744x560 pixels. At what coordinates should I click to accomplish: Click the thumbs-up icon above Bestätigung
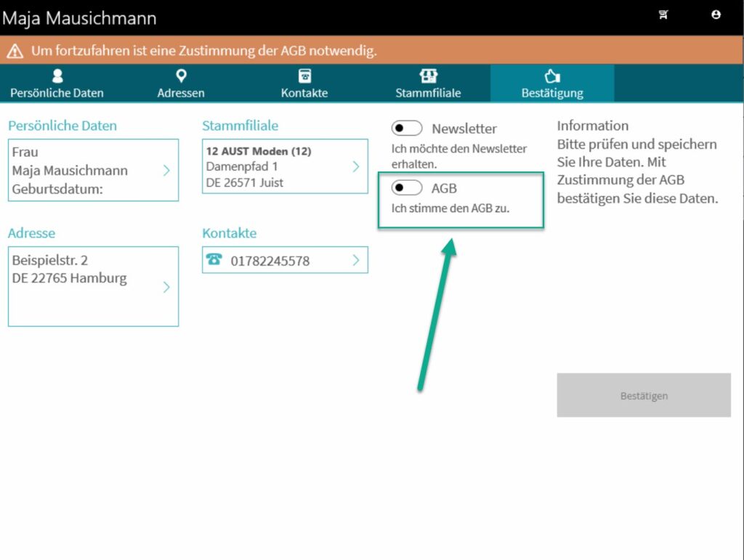(x=552, y=76)
